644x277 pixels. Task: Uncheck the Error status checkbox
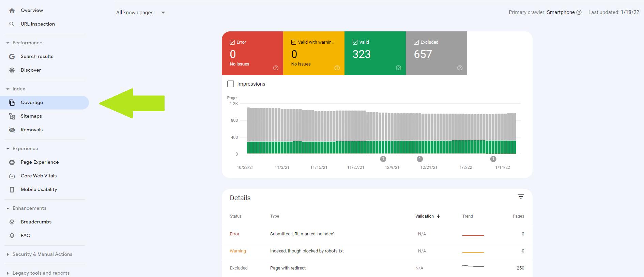click(x=232, y=42)
